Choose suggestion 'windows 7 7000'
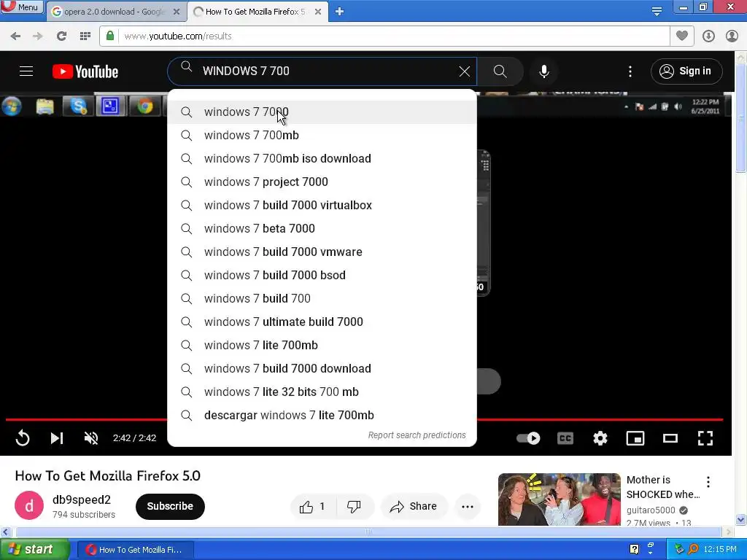The width and height of the screenshot is (747, 560). tap(322, 112)
